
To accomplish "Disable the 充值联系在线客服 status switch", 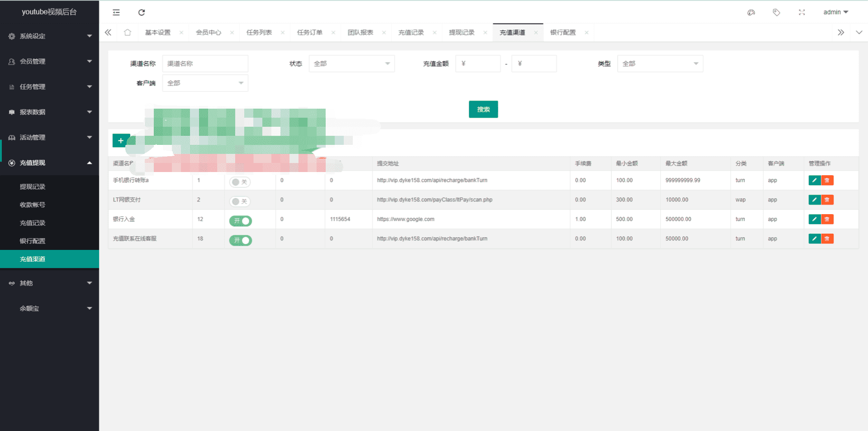I will click(x=240, y=240).
